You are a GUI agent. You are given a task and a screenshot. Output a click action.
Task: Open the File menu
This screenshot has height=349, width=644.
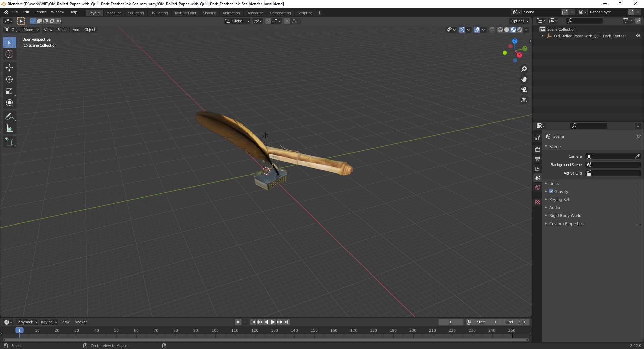click(15, 12)
